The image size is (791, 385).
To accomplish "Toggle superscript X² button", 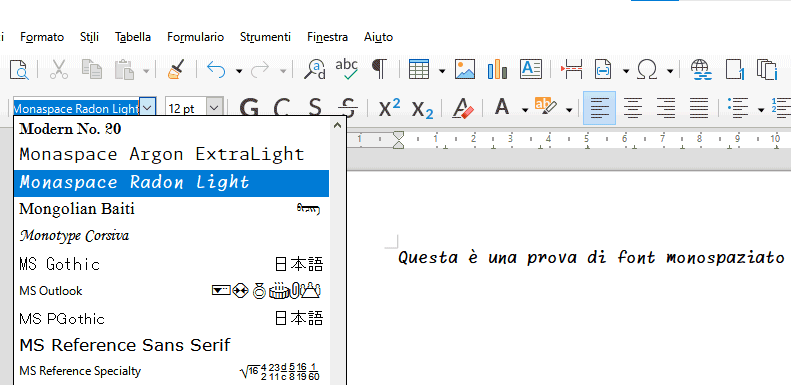I will 389,108.
